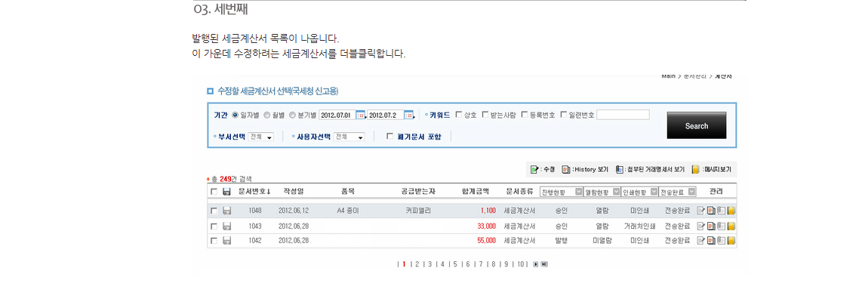This screenshot has height=305, width=868.
Task: Go to the last page arrow icon
Action: 544,264
